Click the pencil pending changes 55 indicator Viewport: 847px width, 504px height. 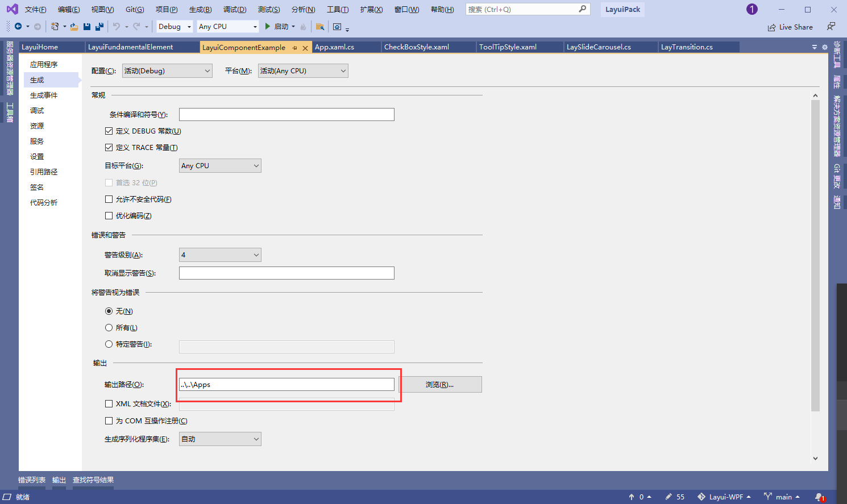coord(675,497)
